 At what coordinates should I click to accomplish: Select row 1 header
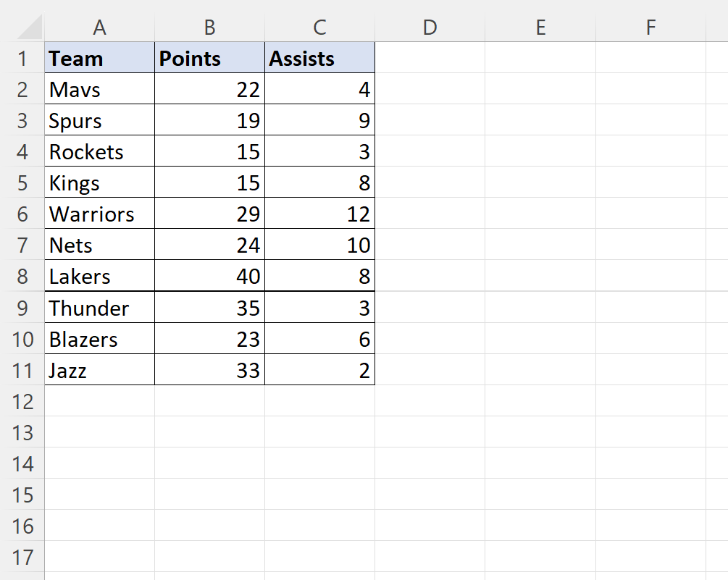click(x=22, y=58)
